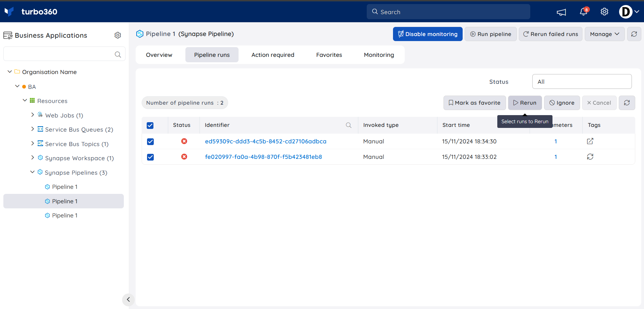Switch to the Favorites tab

pos(329,55)
